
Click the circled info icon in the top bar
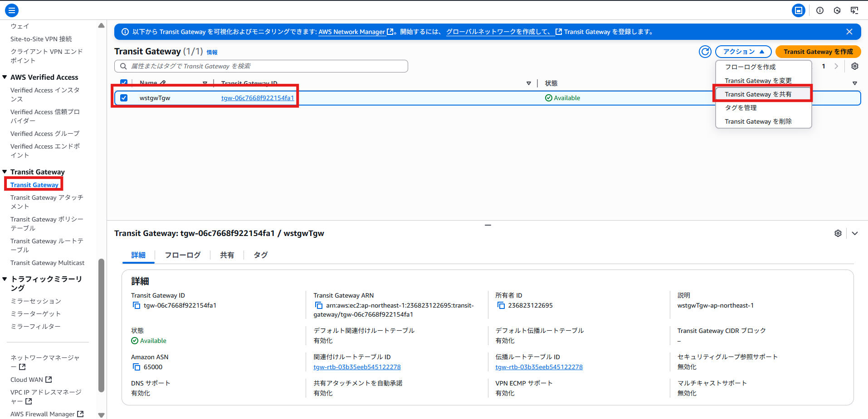pos(820,10)
